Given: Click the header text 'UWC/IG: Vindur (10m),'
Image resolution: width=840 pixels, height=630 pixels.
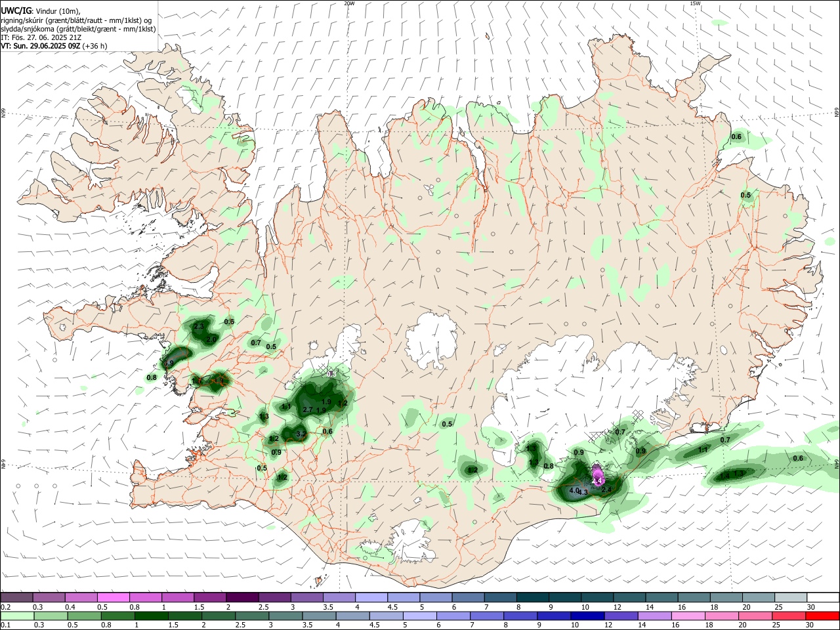Looking at the screenshot, I should tap(41, 10).
